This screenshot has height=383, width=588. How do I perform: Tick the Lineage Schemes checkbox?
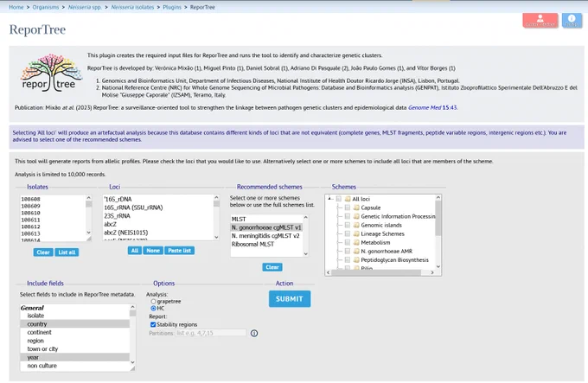(348, 233)
